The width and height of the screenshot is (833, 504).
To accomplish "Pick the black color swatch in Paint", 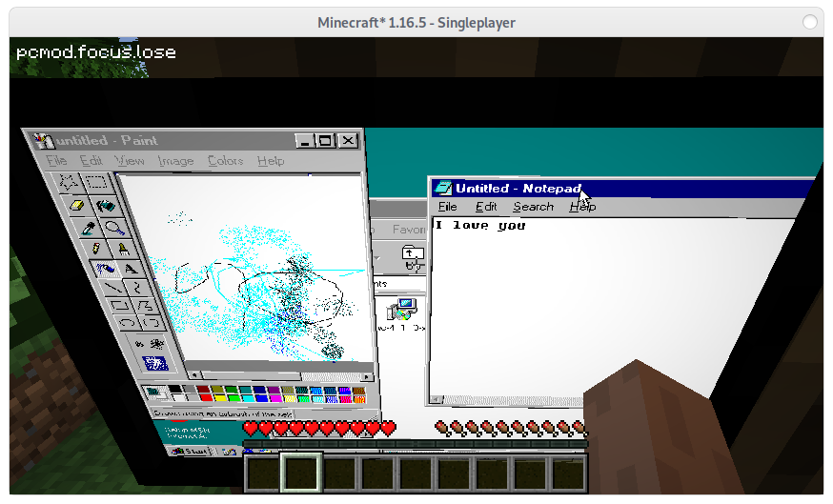I will coord(175,389).
